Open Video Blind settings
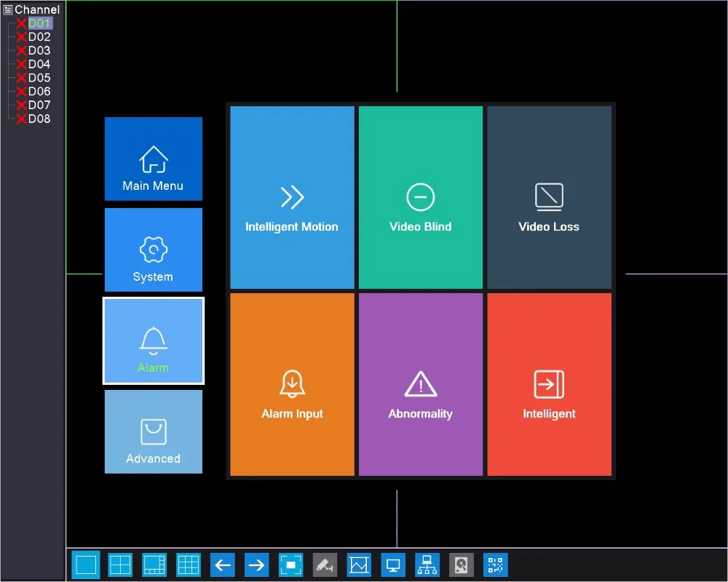This screenshot has width=728, height=582. (421, 197)
